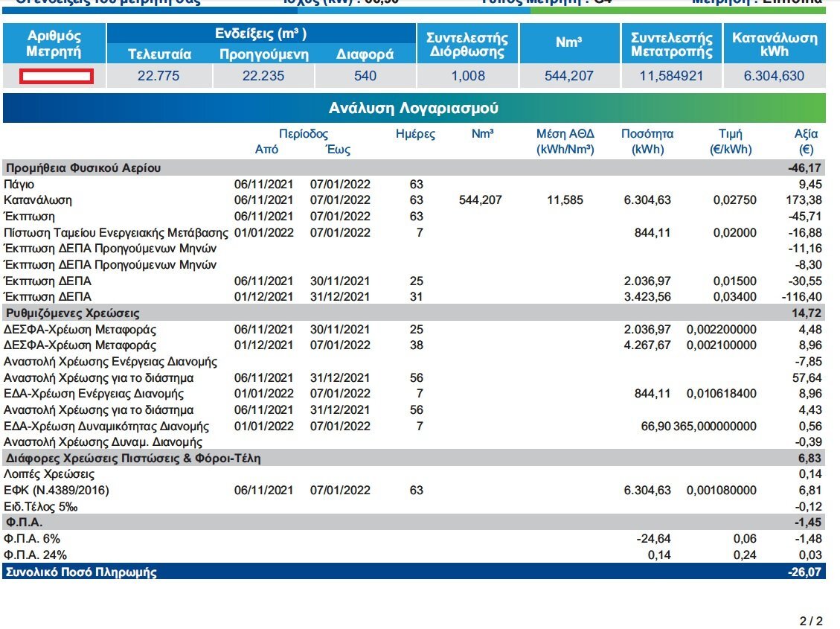The image size is (840, 629).
Task: Click the value 365,000000000
Action: (715, 427)
